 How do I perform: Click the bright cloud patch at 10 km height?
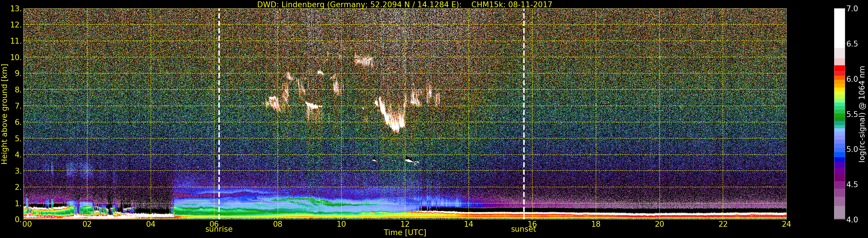pyautogui.click(x=363, y=61)
